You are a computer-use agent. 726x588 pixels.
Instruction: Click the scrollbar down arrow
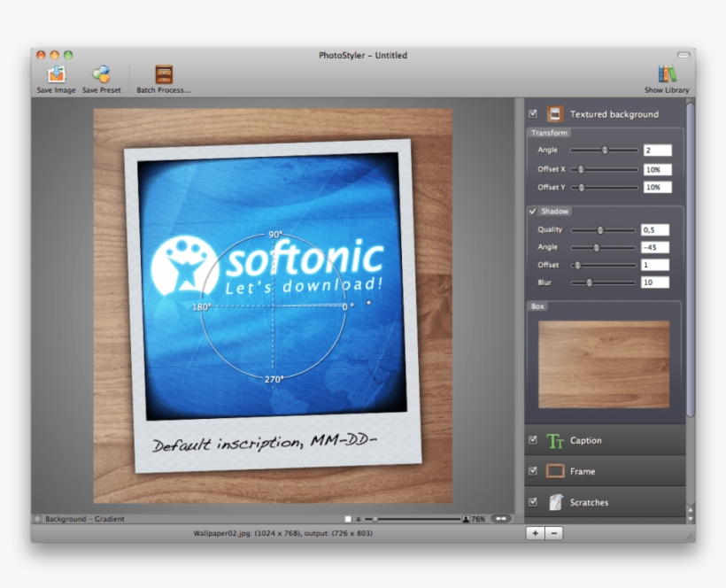(691, 519)
